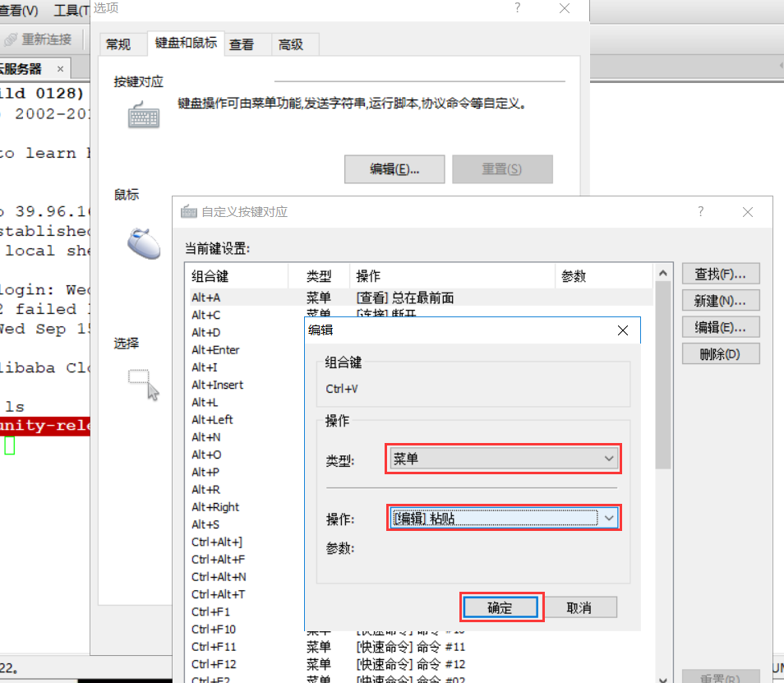The image size is (784, 683).
Task: Click the help question mark in 自定义按键对应 dialog
Action: click(x=701, y=211)
